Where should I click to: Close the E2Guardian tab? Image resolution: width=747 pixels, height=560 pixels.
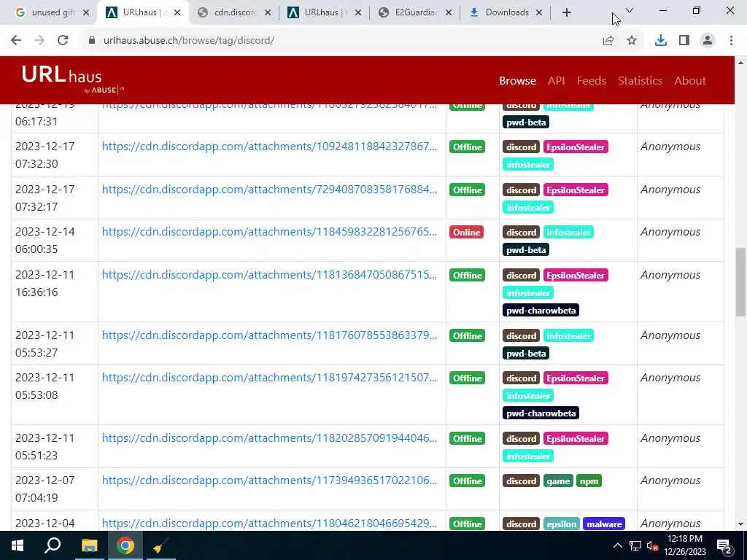pyautogui.click(x=449, y=13)
